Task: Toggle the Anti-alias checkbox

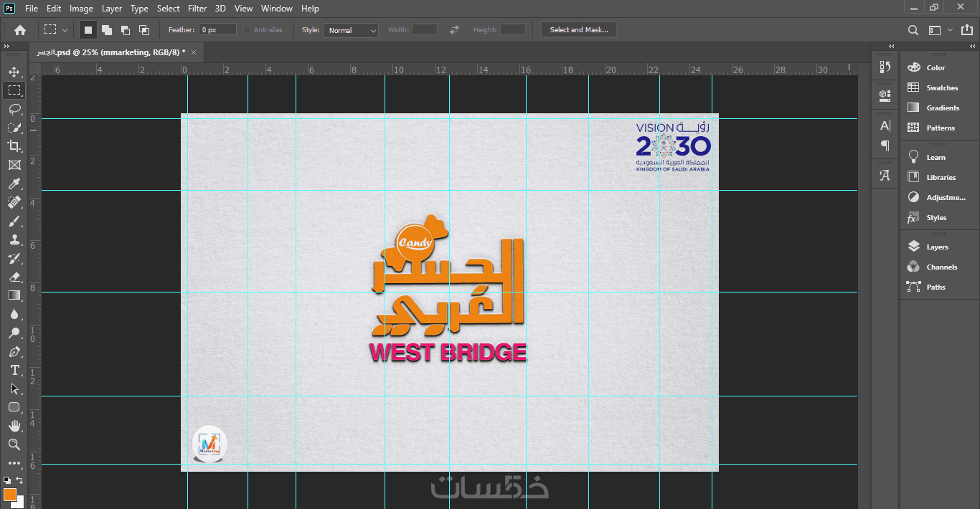Action: click(247, 30)
